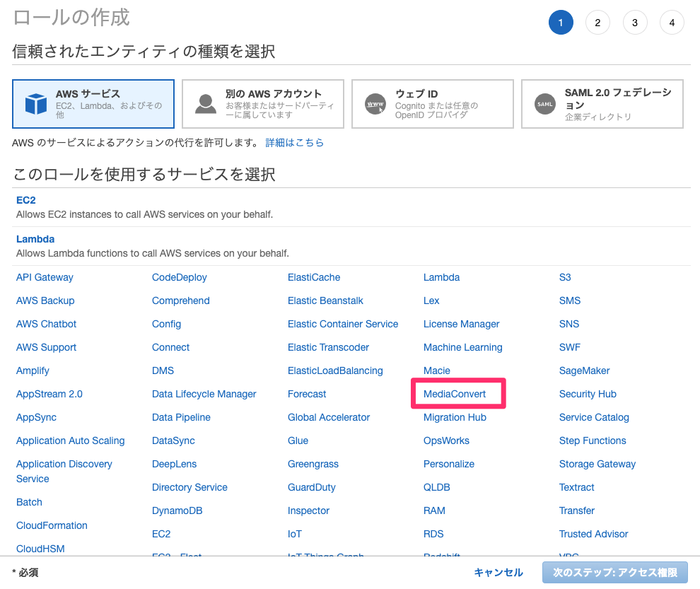The height and width of the screenshot is (589, 700).
Task: Pick Greengrass service
Action: point(313,464)
